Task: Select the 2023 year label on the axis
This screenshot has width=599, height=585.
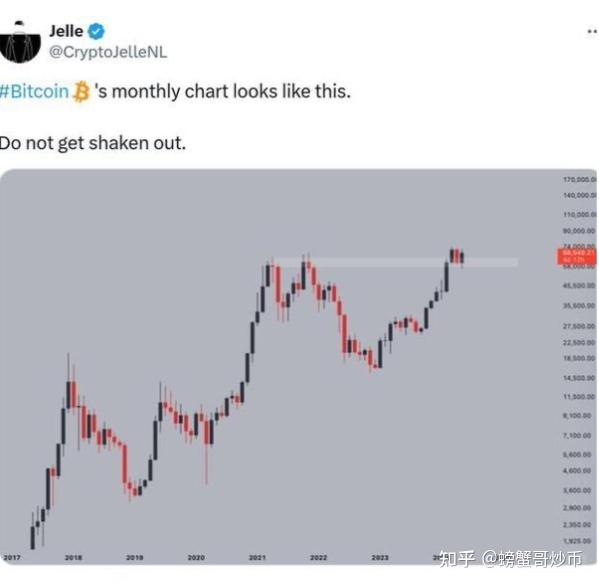Action: tap(380, 558)
